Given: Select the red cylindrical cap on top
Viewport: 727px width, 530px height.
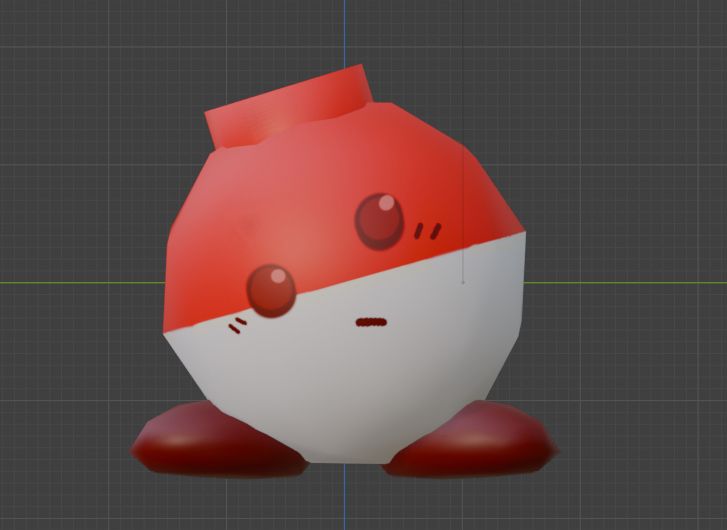Looking at the screenshot, I should [288, 107].
